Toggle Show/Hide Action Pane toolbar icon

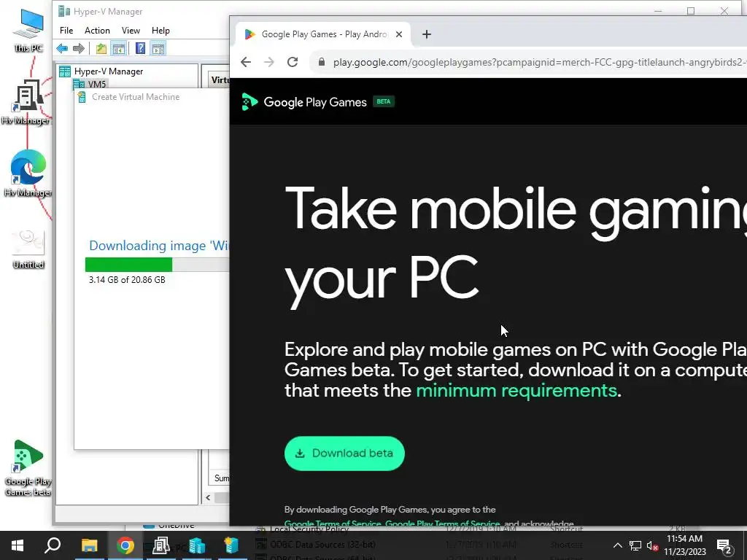[158, 48]
